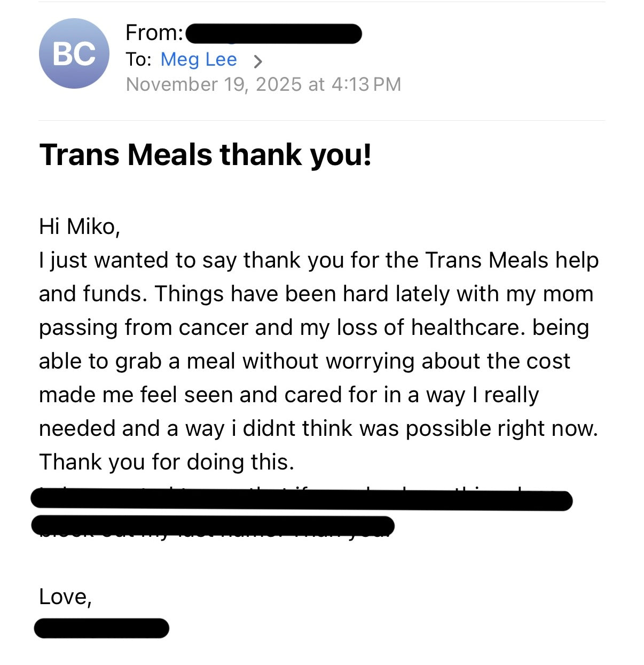Click the "From:" label in header
Viewport: 644px width, 665px height.
pos(154,33)
